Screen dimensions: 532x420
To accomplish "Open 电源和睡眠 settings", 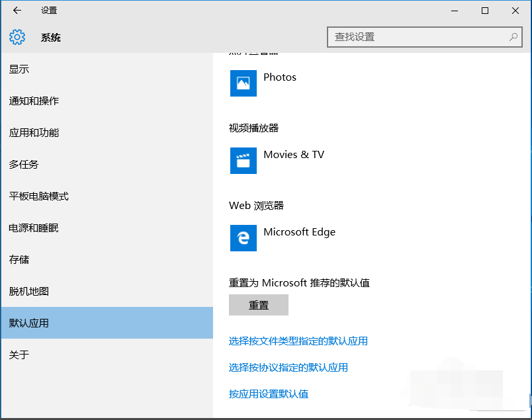I will pos(33,228).
